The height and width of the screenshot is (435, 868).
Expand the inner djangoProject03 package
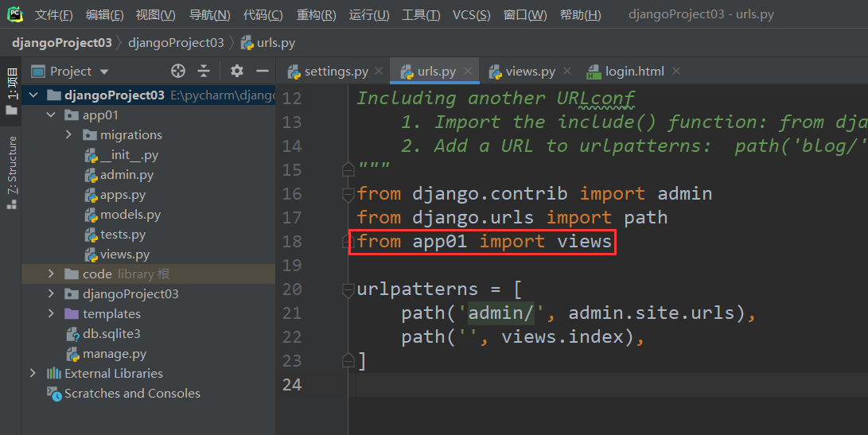(x=51, y=293)
